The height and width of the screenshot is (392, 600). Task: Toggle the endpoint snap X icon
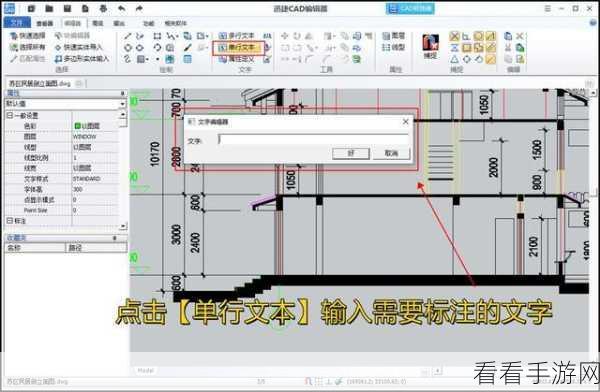[454, 36]
